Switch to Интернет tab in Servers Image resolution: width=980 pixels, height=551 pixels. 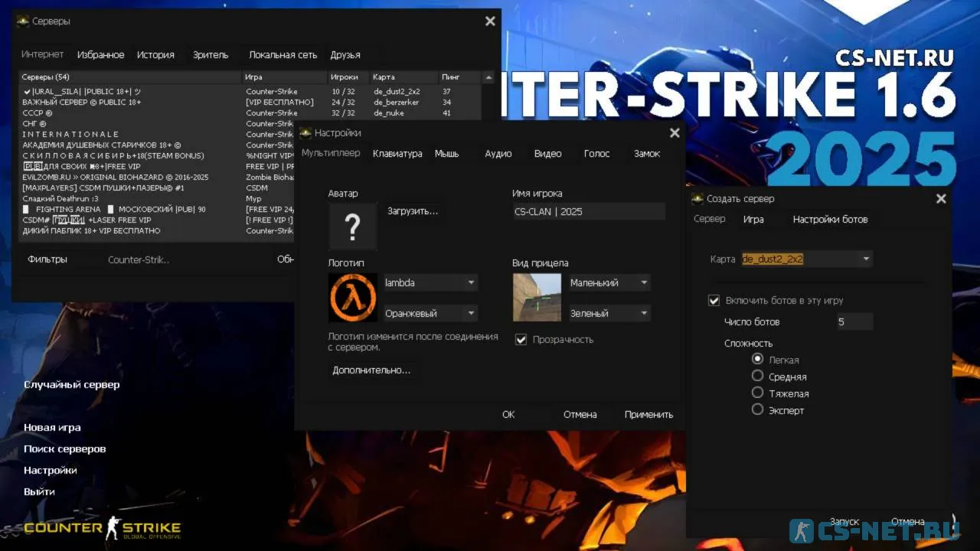click(x=43, y=55)
